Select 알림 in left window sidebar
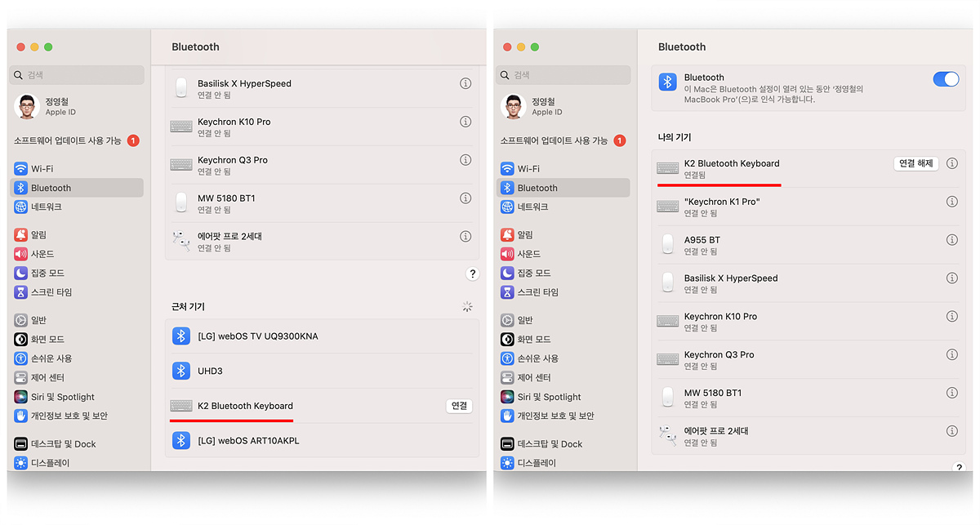 point(77,235)
